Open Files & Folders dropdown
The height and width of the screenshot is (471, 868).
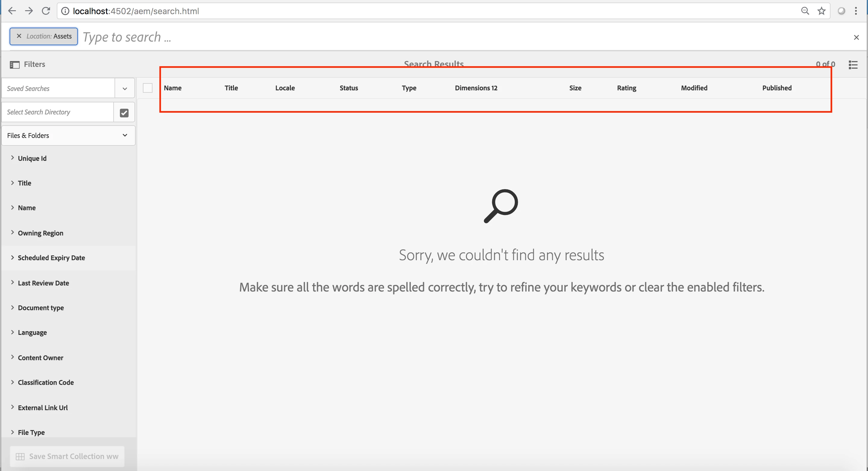(68, 135)
